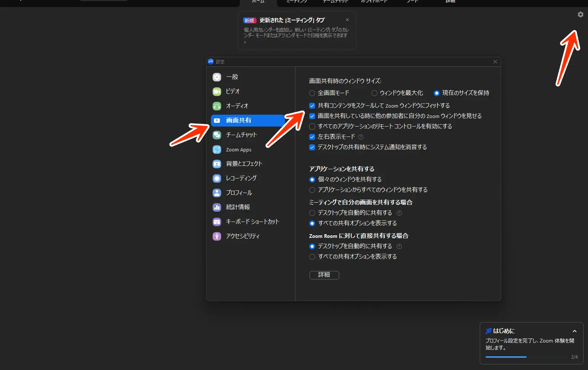The height and width of the screenshot is (370, 588).
Task: Select すべての共有オプションを表示する under ミーティング section
Action: 312,223
